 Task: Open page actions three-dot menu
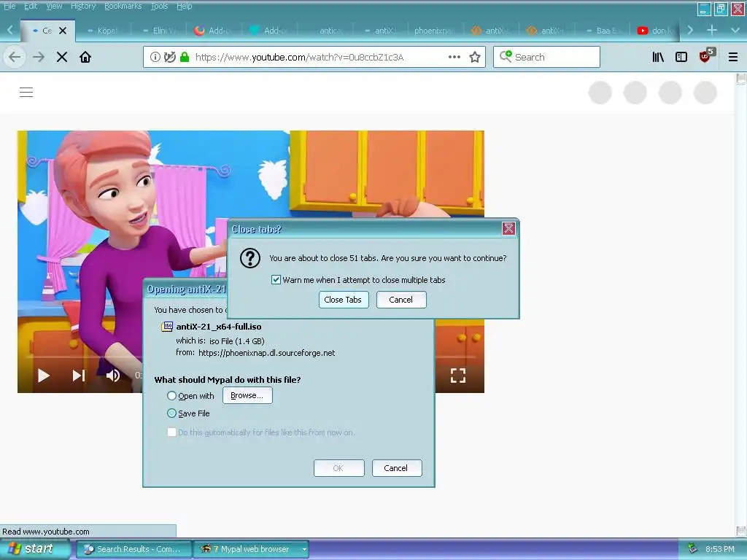(454, 57)
